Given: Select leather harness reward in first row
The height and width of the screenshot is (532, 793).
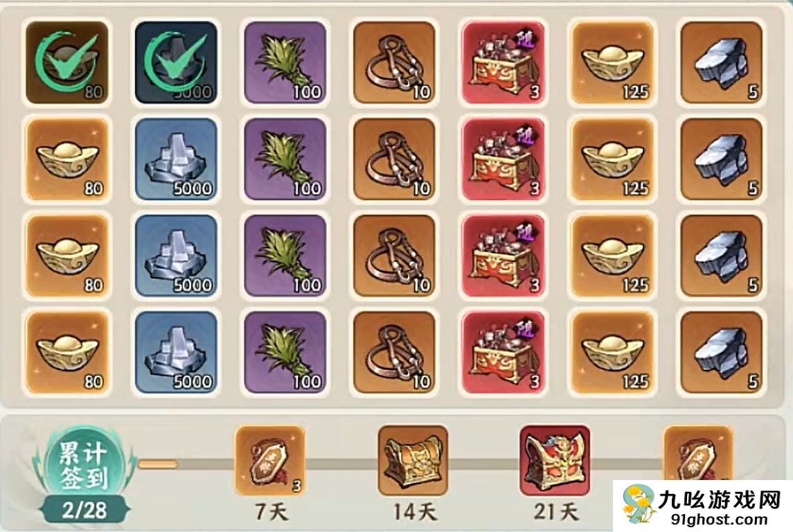Looking at the screenshot, I should coord(395,63).
